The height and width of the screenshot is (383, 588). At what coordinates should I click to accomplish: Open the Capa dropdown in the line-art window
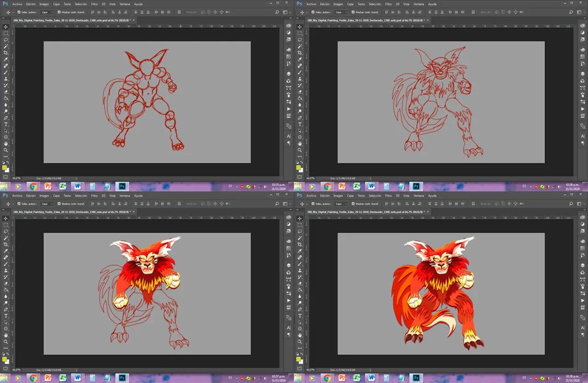tap(341, 12)
